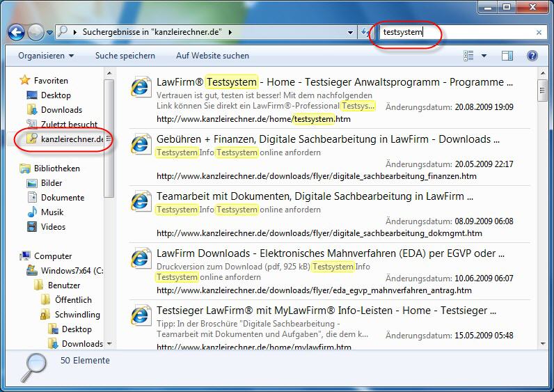Click the Forward navigation arrow button

pos(35,32)
